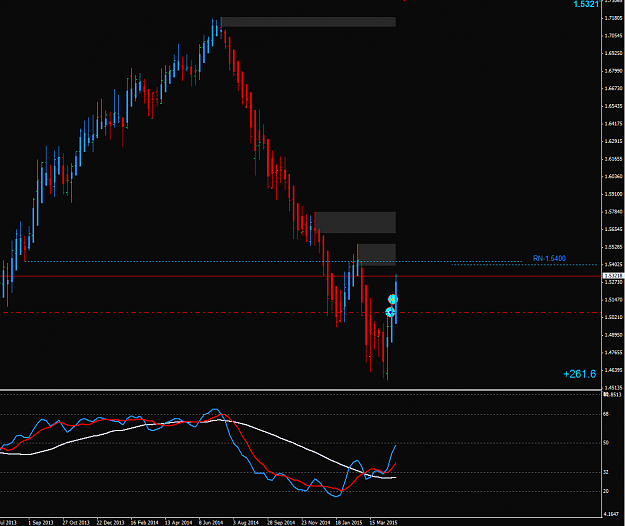This screenshot has height=526, width=625.
Task: Select the blue dotted RN horizontal line
Action: click(x=273, y=262)
